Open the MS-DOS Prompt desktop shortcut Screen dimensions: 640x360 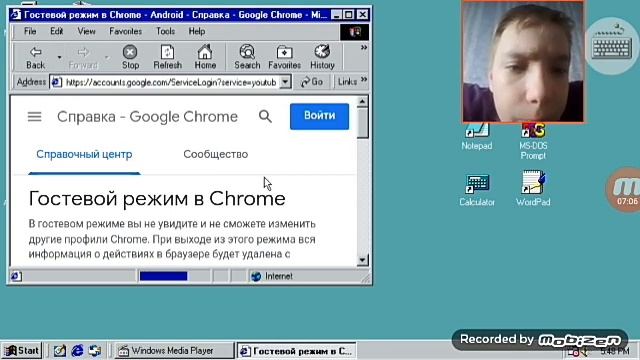533,141
